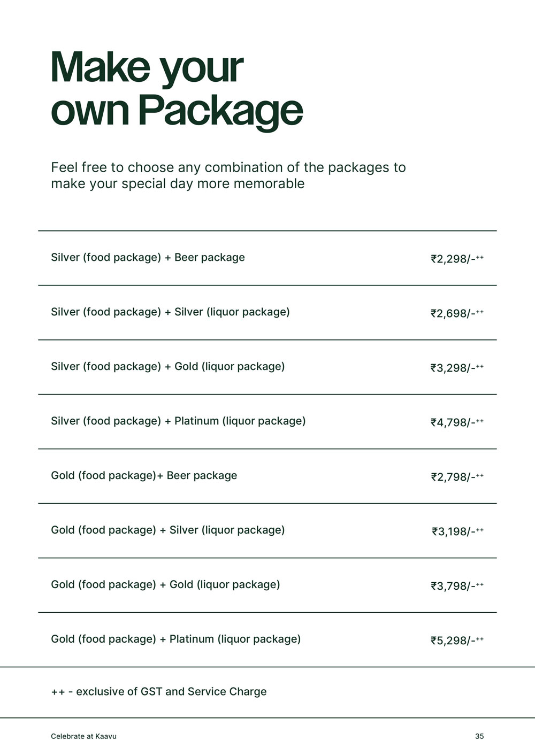This screenshot has height=756, width=535.
Task: Click the "Feel free to choose" intro paragraph
Action: tap(228, 175)
